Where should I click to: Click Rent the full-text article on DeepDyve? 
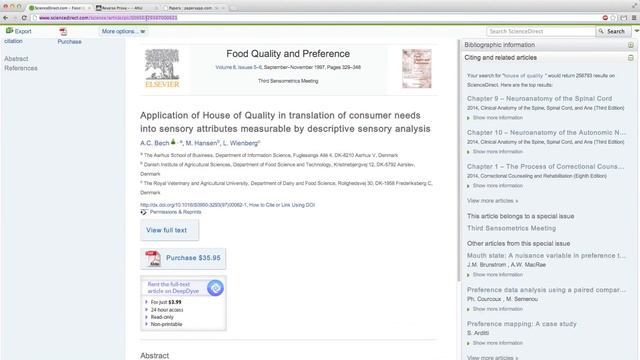[173, 288]
